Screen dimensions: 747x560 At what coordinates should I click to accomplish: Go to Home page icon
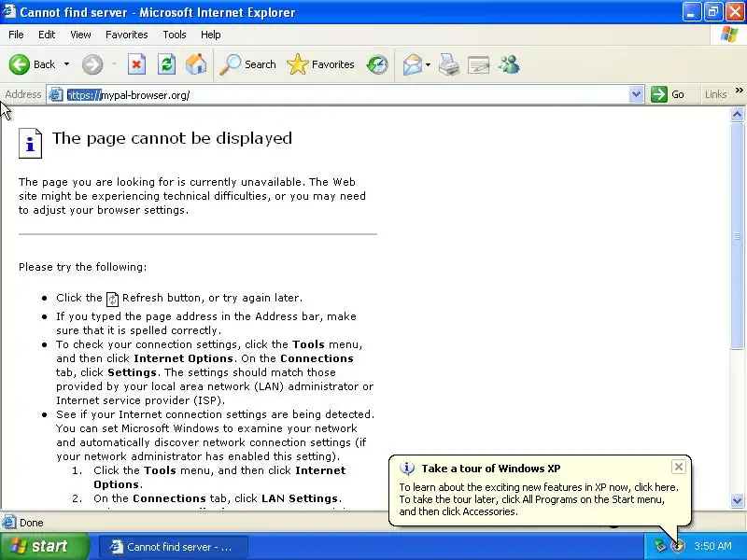(196, 64)
